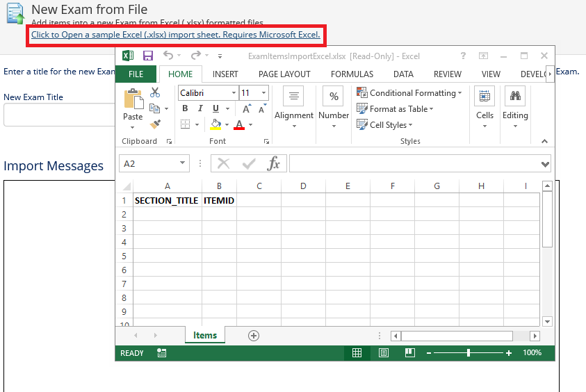Viewport: 586px width, 392px height.
Task: Switch to the FORMULAS tab
Action: coord(352,74)
